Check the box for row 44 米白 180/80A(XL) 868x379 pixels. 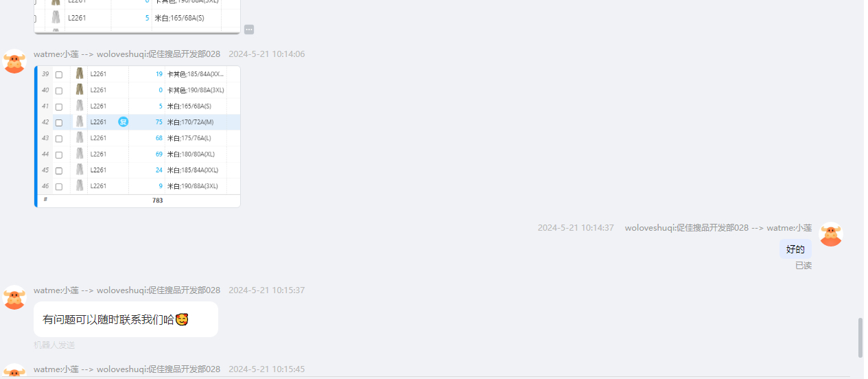pyautogui.click(x=59, y=155)
